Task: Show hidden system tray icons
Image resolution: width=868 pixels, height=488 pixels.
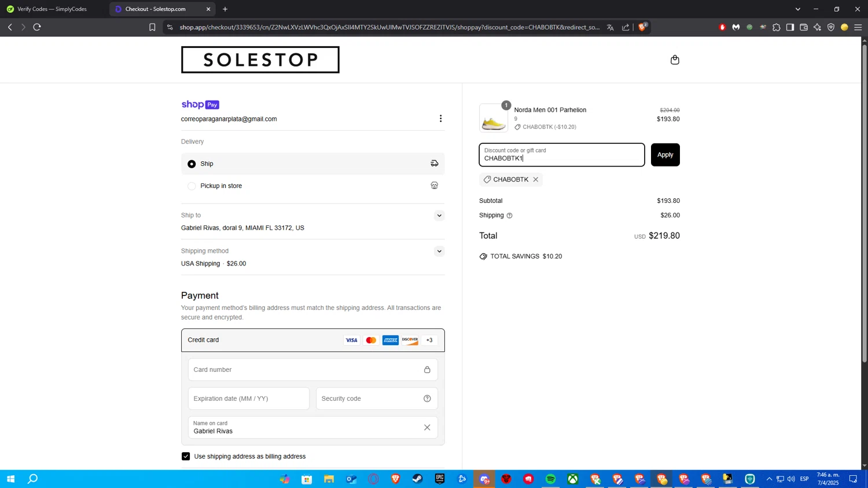Action: 769,479
